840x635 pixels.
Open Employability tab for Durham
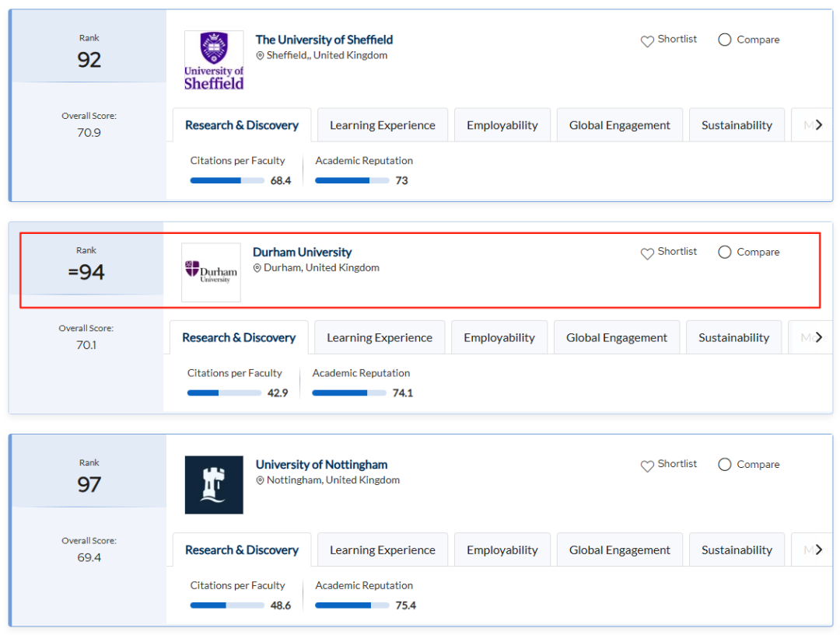pyautogui.click(x=499, y=338)
